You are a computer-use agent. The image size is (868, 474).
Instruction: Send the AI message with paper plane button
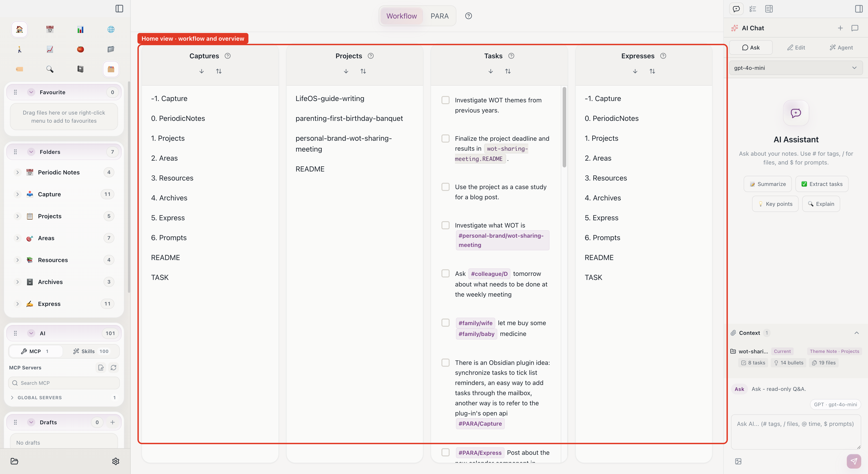[x=854, y=461]
